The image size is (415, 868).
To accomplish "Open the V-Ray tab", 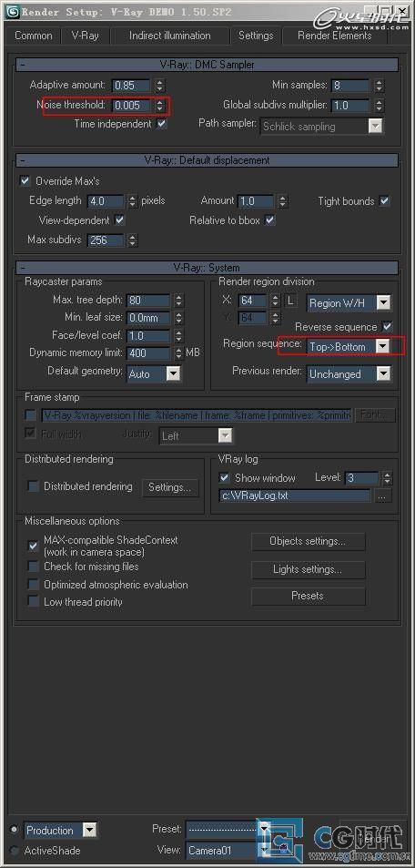I will pyautogui.click(x=86, y=36).
